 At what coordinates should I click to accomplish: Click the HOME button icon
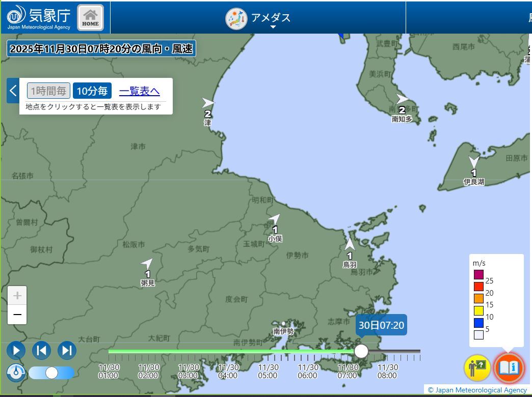(90, 18)
